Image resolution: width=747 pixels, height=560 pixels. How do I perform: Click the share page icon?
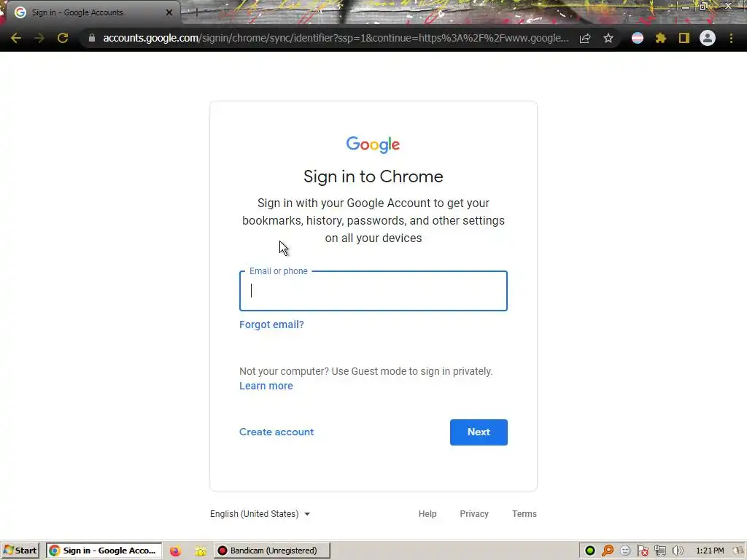(x=585, y=38)
